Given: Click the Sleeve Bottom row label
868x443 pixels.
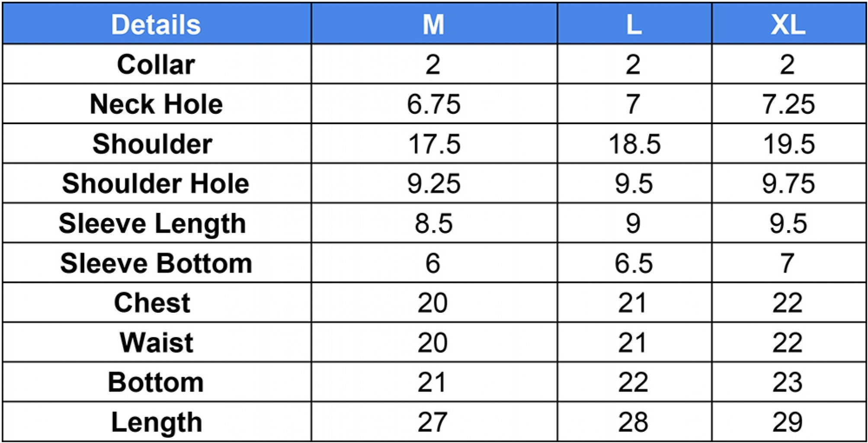Looking at the screenshot, I should (156, 263).
